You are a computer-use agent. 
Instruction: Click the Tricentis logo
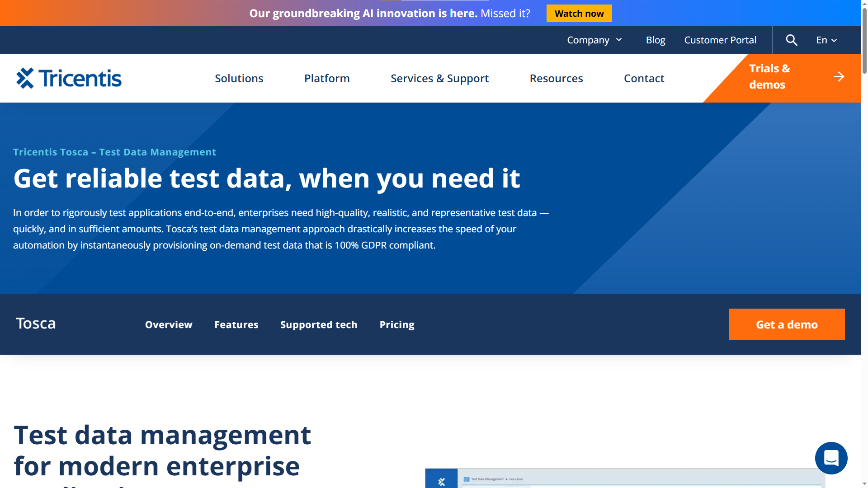point(69,78)
